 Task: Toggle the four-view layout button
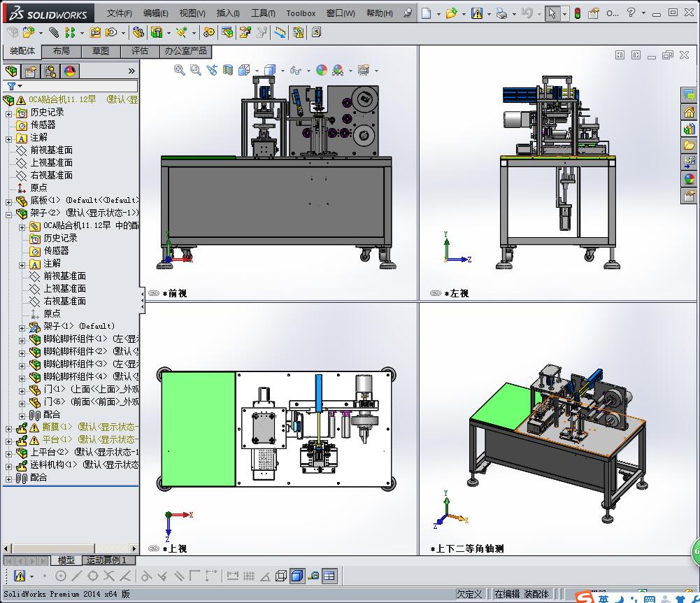329,576
